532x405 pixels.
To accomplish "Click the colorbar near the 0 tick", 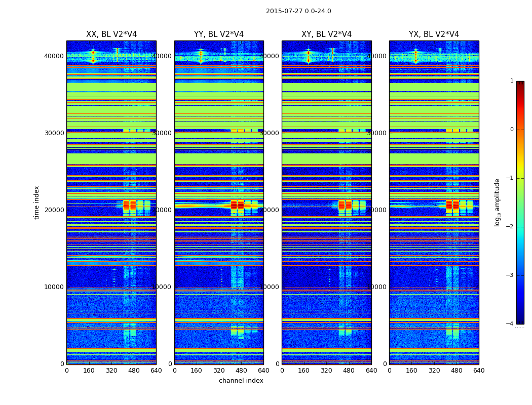I will 520,130.
